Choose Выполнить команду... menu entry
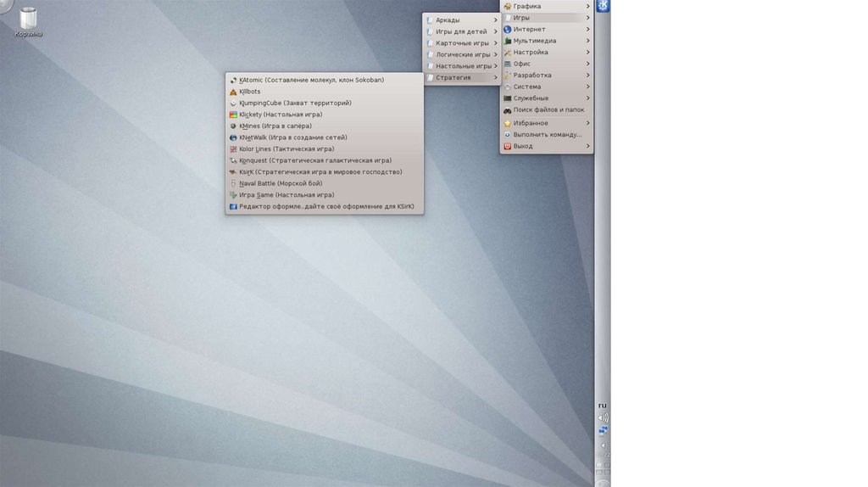Viewport: 868px width, 487px height. 547,134
